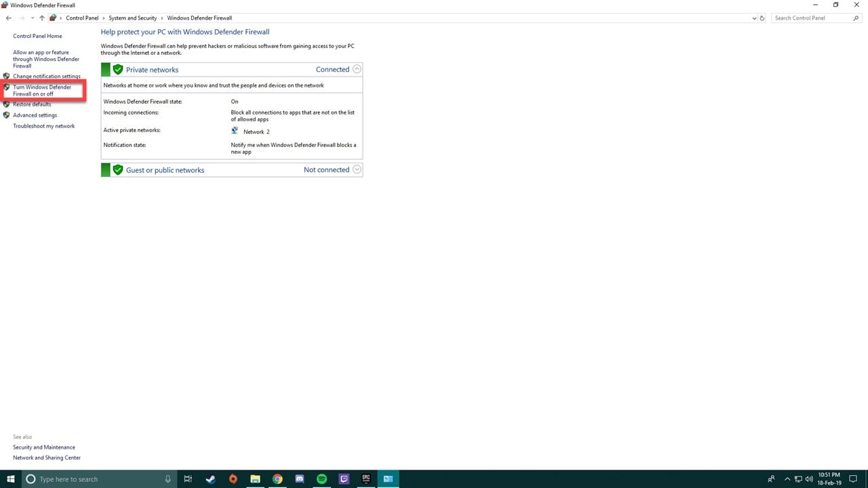Open Turn Windows Defender Firewall on or off
Screen dimensions: 868x488
42,91
